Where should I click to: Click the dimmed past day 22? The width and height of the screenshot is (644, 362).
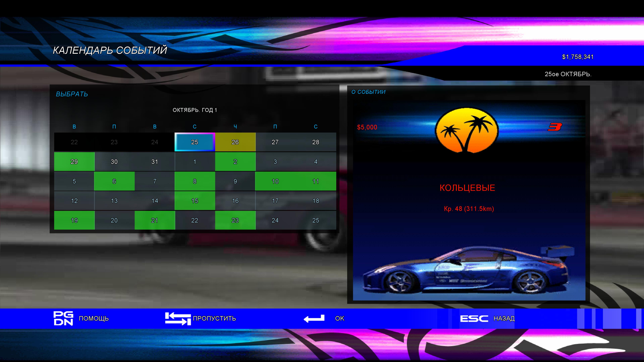[x=74, y=142]
